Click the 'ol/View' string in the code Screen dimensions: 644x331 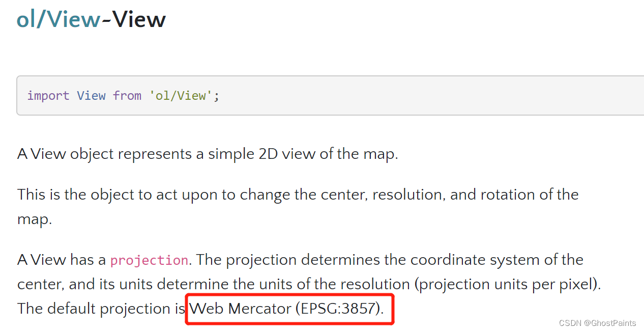click(181, 96)
